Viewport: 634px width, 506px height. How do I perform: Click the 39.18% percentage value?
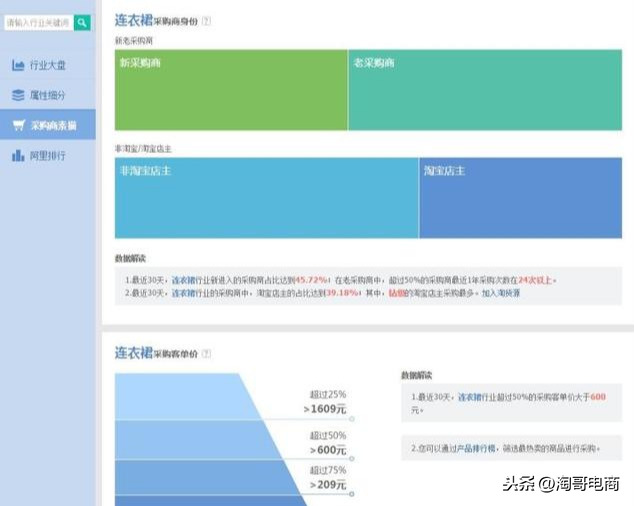pyautogui.click(x=342, y=293)
